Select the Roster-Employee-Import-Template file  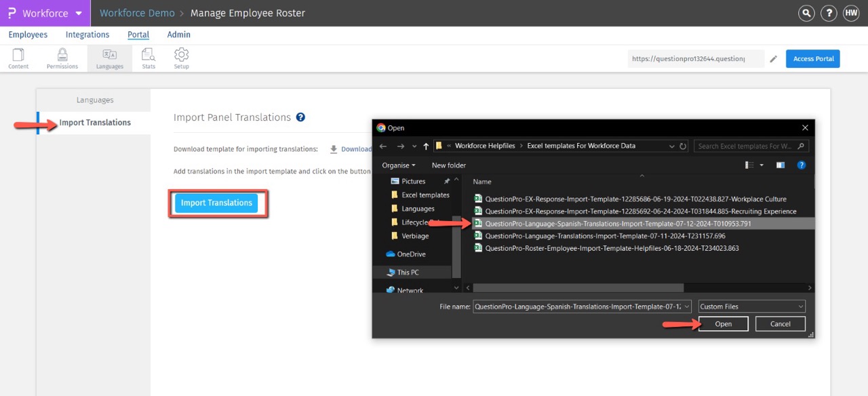611,248
